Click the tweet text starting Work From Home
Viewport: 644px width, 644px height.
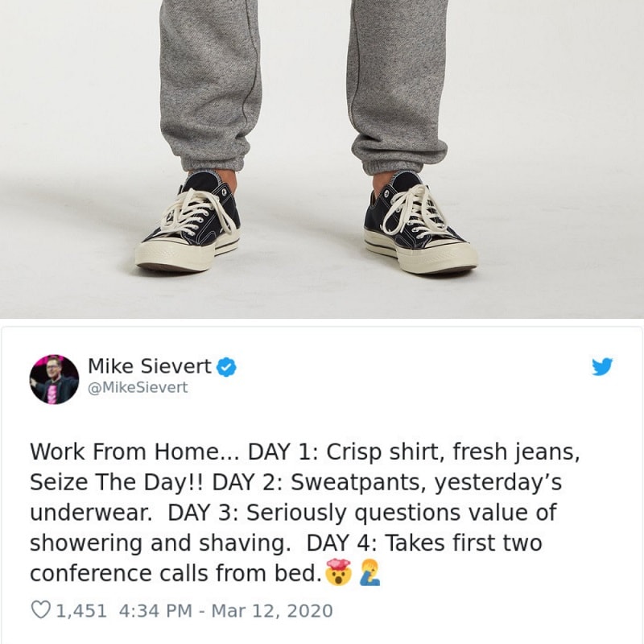coord(305,512)
